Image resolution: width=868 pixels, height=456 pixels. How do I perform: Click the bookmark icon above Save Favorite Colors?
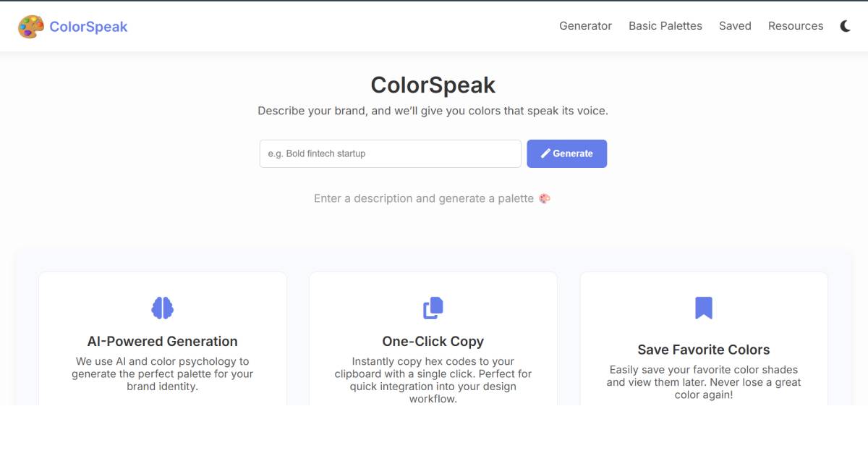pyautogui.click(x=703, y=308)
